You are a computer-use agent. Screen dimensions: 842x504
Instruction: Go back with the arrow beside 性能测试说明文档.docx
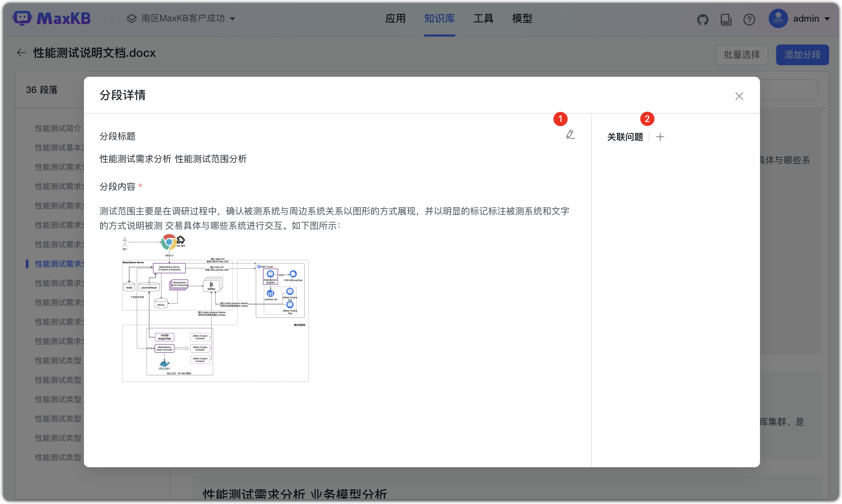pos(21,53)
